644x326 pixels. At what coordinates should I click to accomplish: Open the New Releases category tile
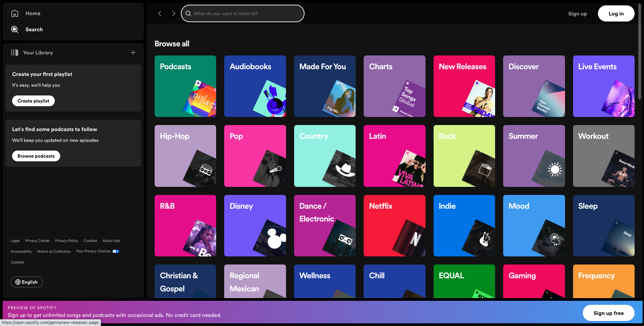(464, 86)
